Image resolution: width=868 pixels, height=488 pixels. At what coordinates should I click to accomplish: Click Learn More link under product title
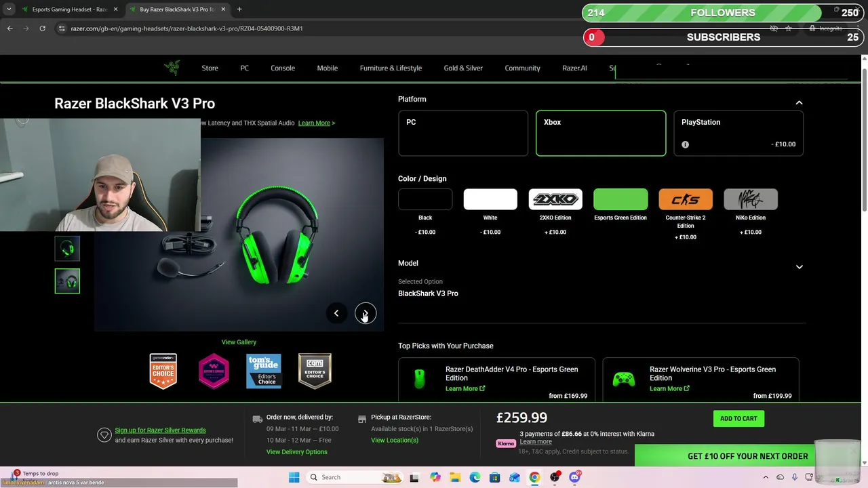pos(316,123)
